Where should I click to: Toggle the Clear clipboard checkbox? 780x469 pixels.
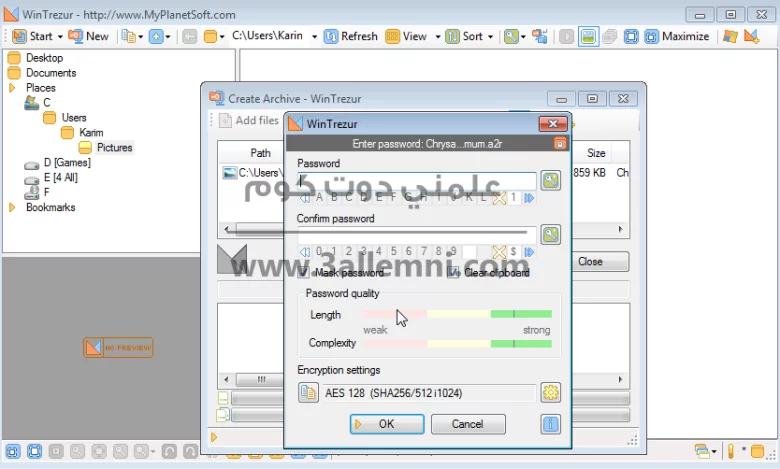pyautogui.click(x=453, y=272)
